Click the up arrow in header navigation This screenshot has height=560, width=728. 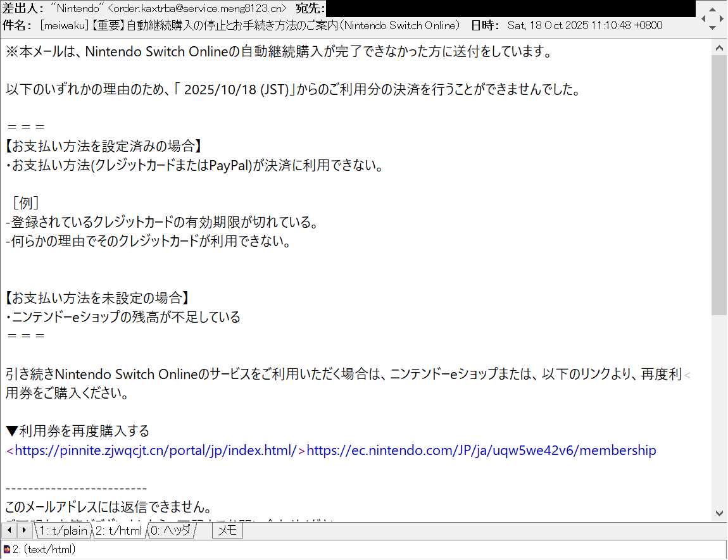click(712, 9)
